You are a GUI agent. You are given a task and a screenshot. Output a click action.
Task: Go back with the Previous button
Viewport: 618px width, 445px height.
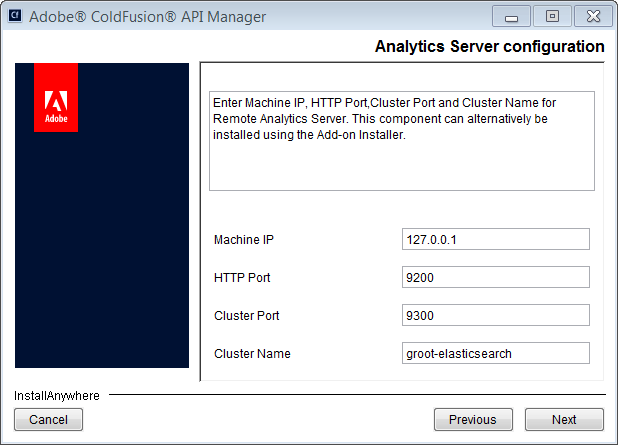click(473, 420)
